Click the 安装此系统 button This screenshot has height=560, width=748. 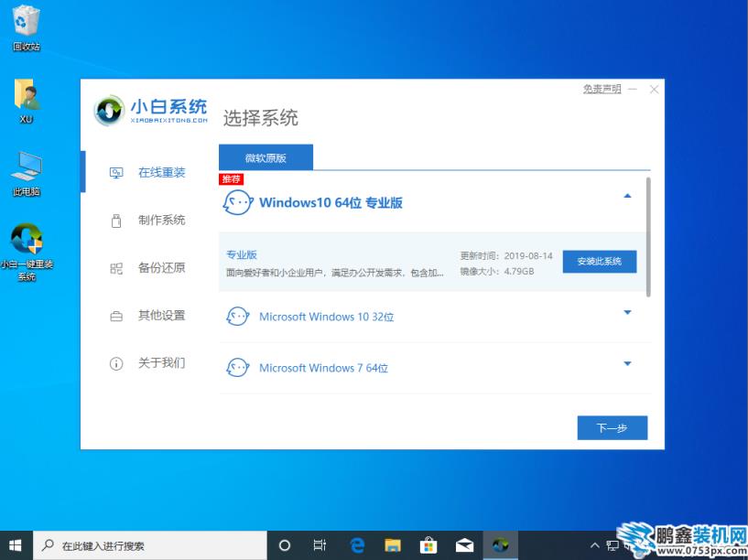(x=600, y=261)
